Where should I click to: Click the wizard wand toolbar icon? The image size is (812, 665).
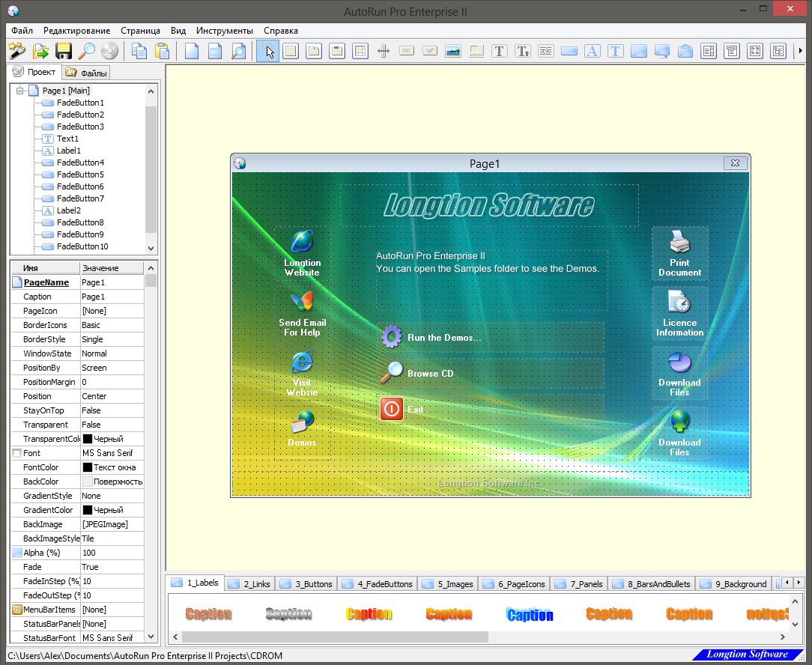pyautogui.click(x=16, y=51)
